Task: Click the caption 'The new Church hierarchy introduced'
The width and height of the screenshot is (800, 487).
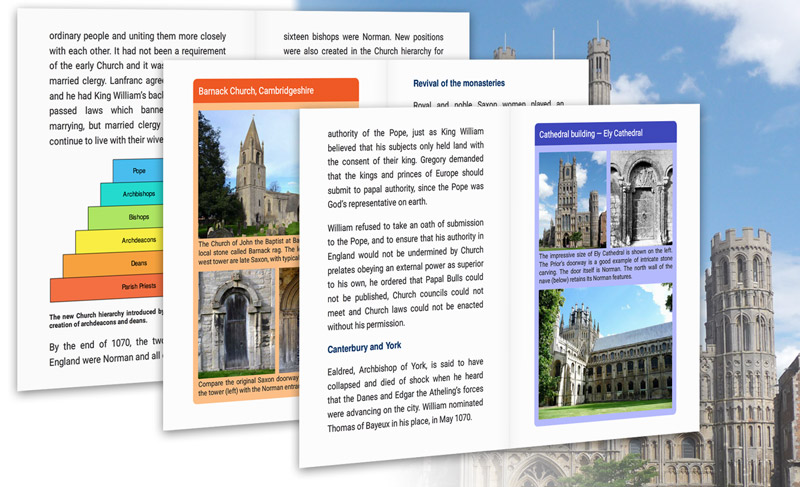Action: click(x=106, y=317)
